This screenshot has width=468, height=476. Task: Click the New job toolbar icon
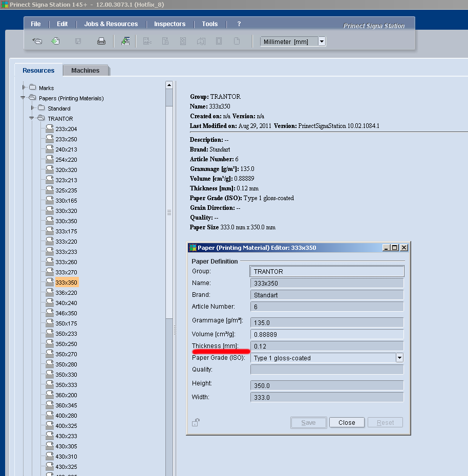tap(55, 41)
